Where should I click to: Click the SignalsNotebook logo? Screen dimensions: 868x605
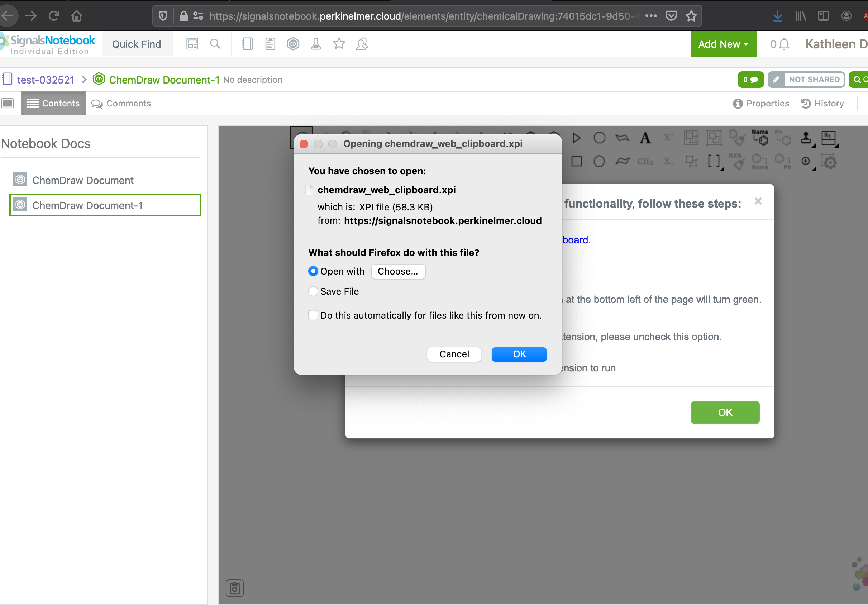[48, 44]
